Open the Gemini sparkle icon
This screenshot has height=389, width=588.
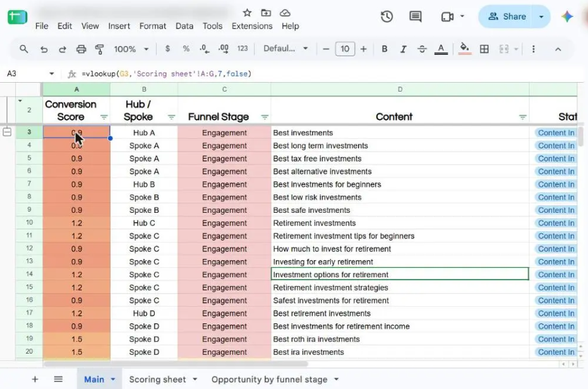coord(567,16)
